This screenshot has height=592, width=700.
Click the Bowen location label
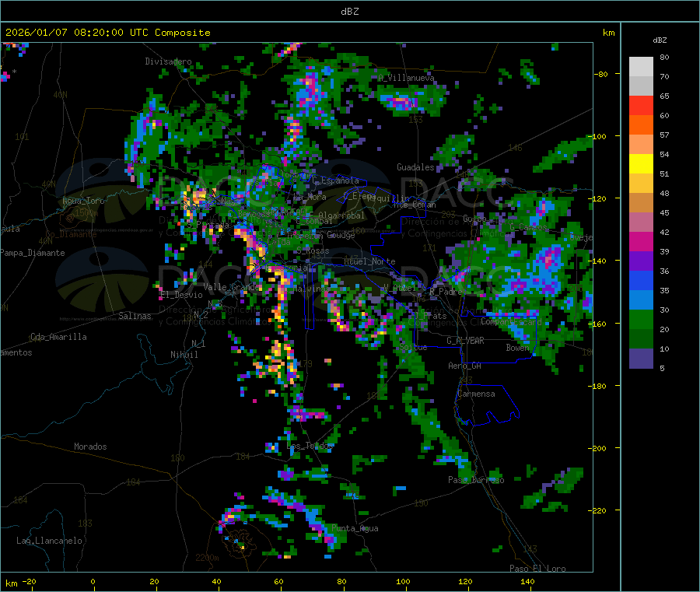[x=518, y=347]
